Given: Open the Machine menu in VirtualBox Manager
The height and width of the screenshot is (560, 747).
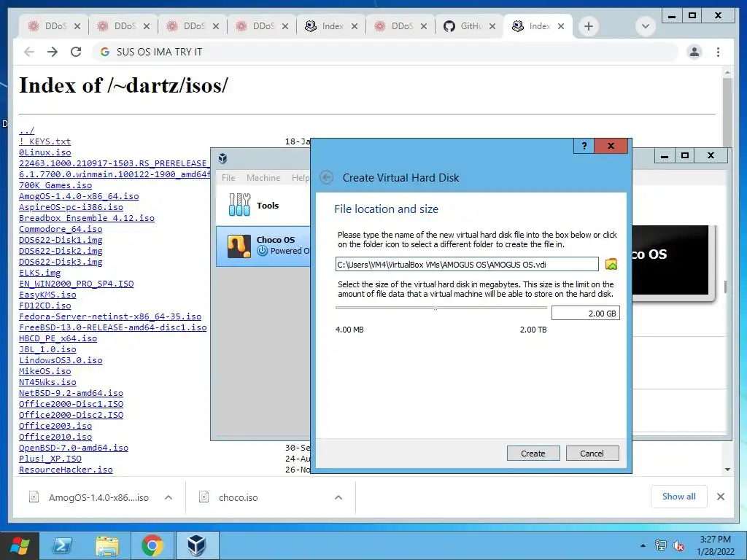Looking at the screenshot, I should (x=263, y=178).
